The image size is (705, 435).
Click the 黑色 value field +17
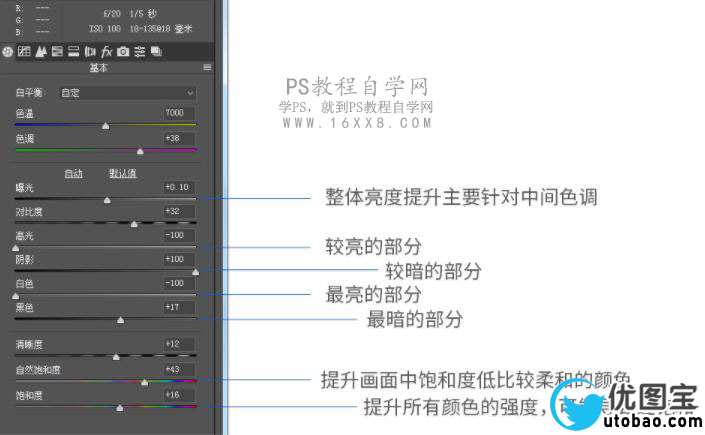tap(179, 307)
